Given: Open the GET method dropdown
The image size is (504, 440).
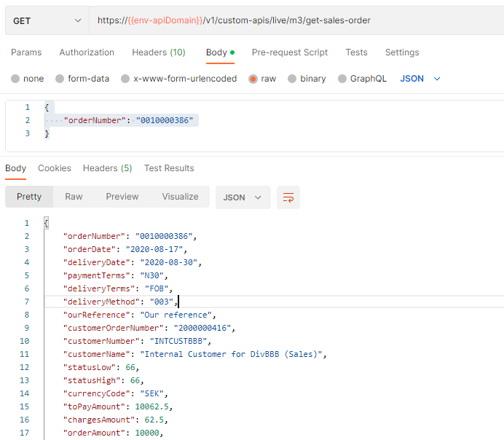Looking at the screenshot, I should [47, 21].
